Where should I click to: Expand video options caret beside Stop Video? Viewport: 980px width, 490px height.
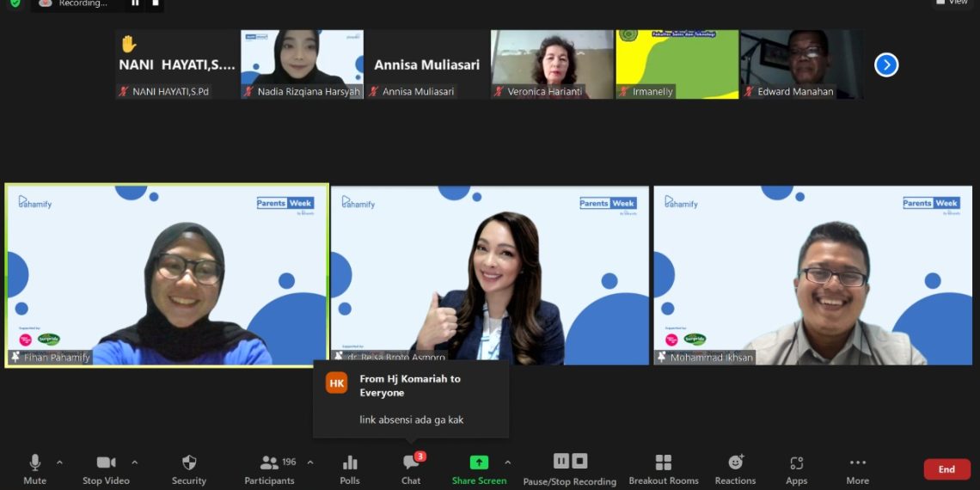134,463
